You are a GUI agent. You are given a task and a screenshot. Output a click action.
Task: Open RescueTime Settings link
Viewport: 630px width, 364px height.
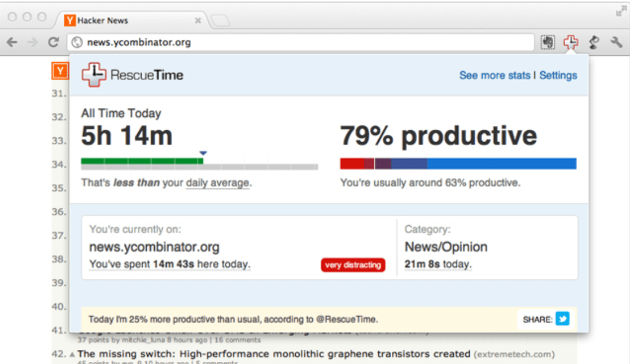(558, 75)
